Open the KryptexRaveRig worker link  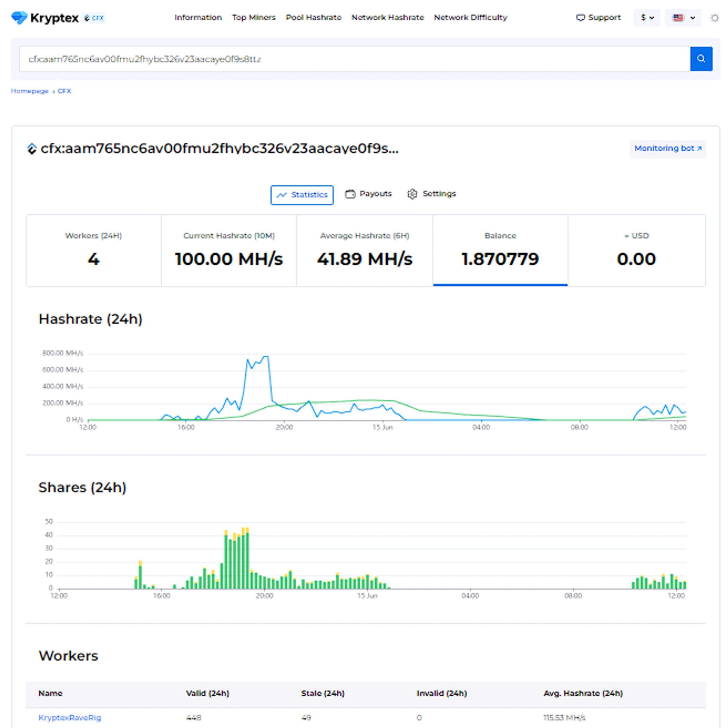coord(70,717)
